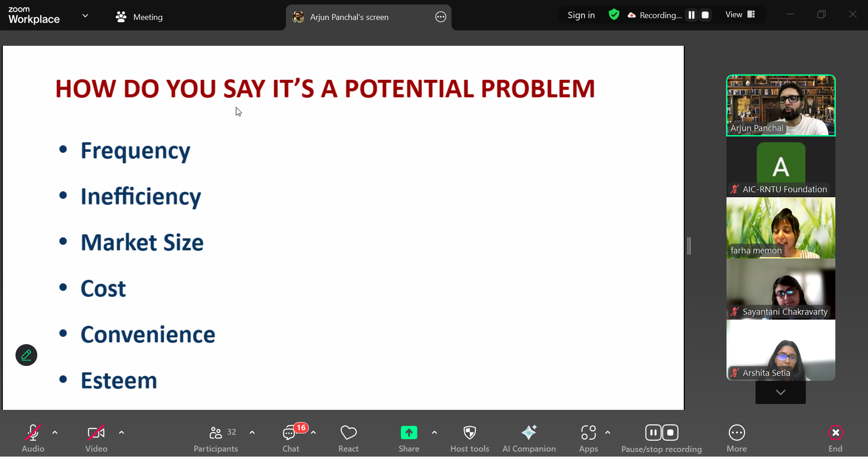End the meeting
This screenshot has width=868, height=457.
[835, 438]
